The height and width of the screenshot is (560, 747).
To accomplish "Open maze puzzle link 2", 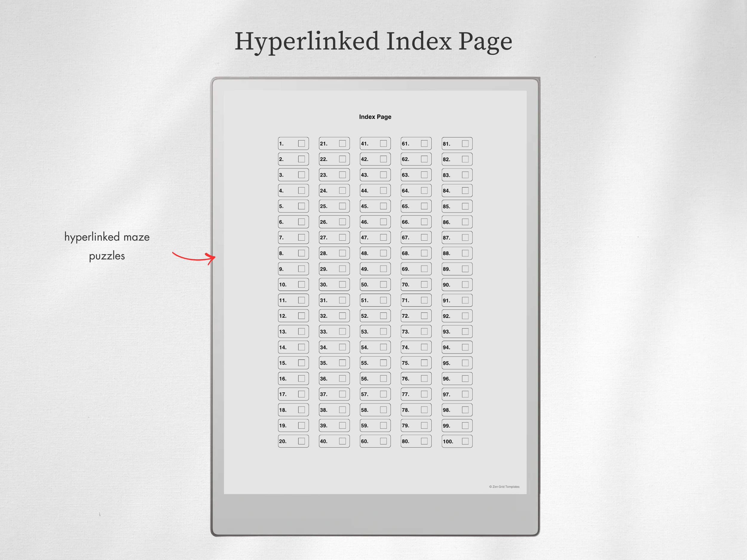I will 293,159.
